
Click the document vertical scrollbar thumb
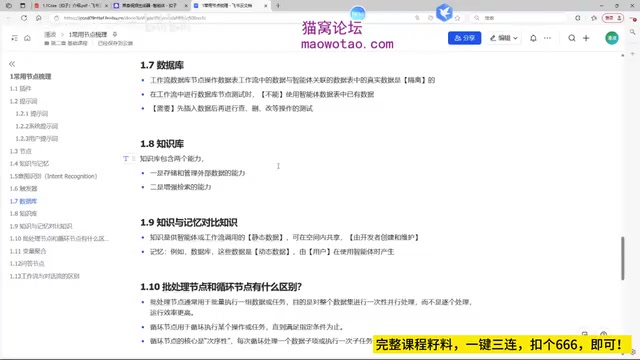[x=622, y=258]
